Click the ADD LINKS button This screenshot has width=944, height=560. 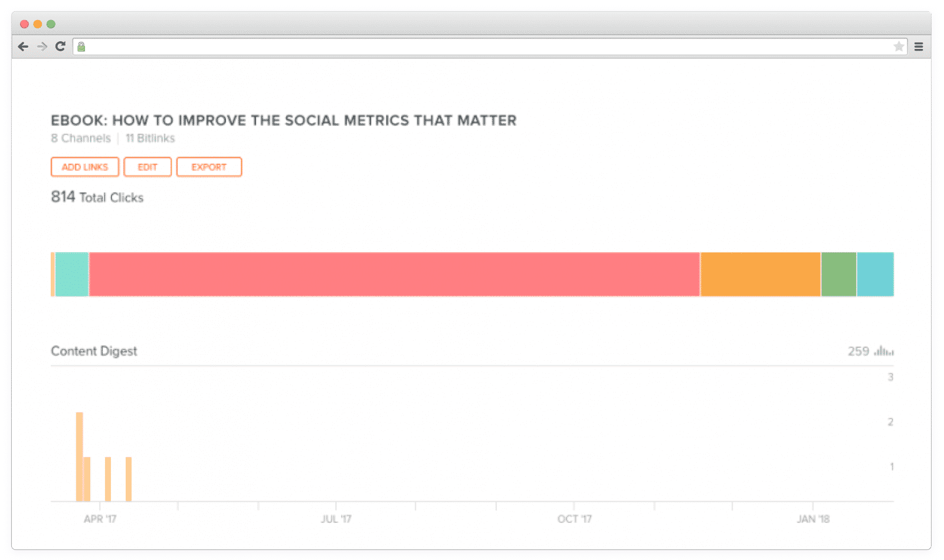click(85, 167)
